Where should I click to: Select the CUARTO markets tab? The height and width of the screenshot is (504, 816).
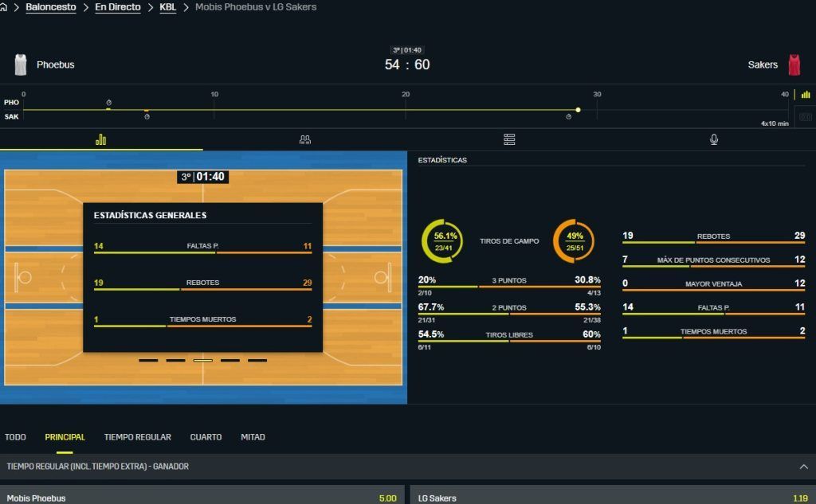point(206,437)
